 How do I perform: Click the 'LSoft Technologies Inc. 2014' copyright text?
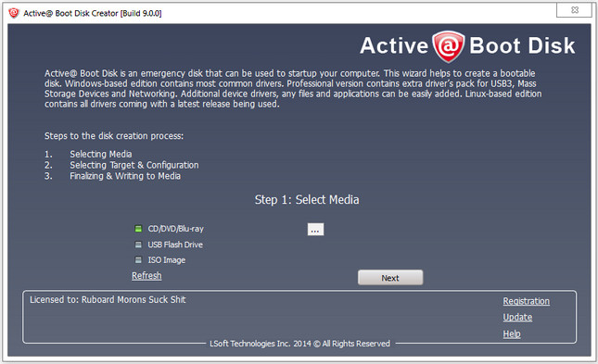point(299,344)
